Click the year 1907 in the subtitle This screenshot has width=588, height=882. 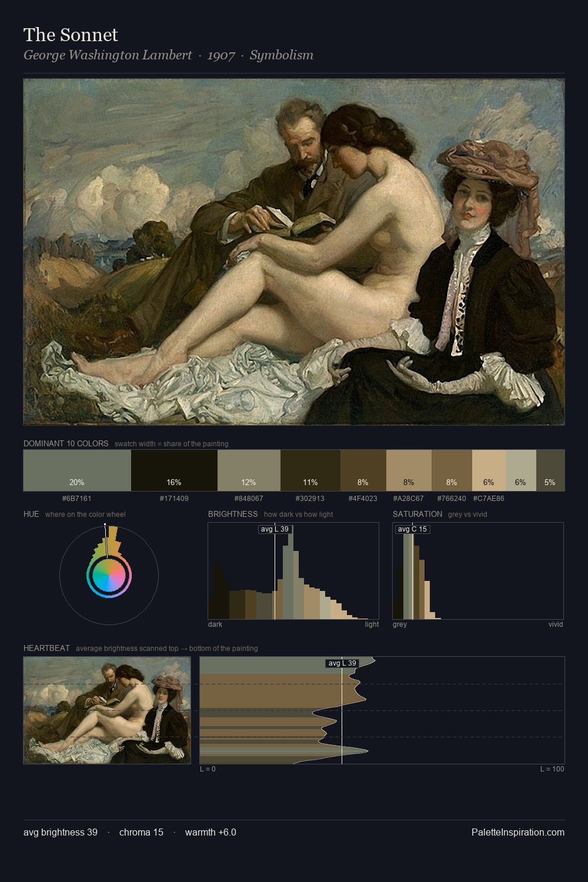click(221, 55)
